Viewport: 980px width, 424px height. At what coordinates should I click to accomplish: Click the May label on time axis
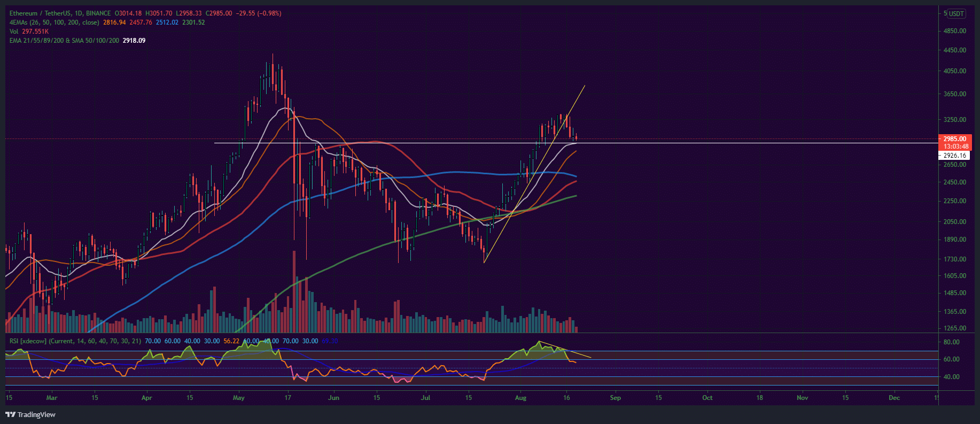tap(239, 398)
